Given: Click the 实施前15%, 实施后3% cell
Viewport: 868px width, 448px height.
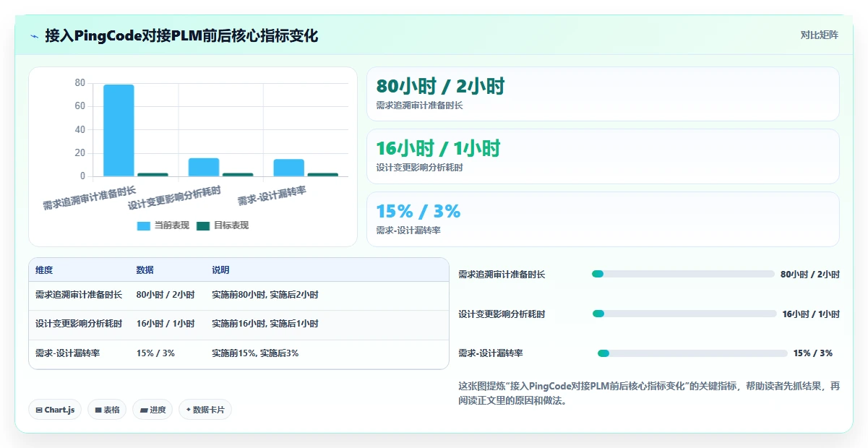Looking at the screenshot, I should point(255,353).
